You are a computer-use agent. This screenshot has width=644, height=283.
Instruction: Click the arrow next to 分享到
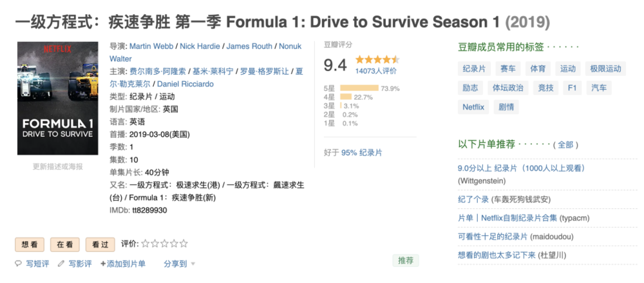point(193,264)
